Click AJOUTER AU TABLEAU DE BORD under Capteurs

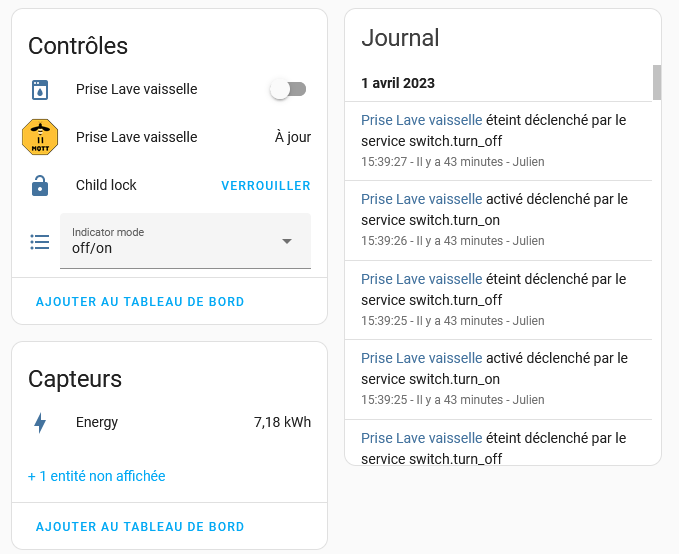coord(140,526)
